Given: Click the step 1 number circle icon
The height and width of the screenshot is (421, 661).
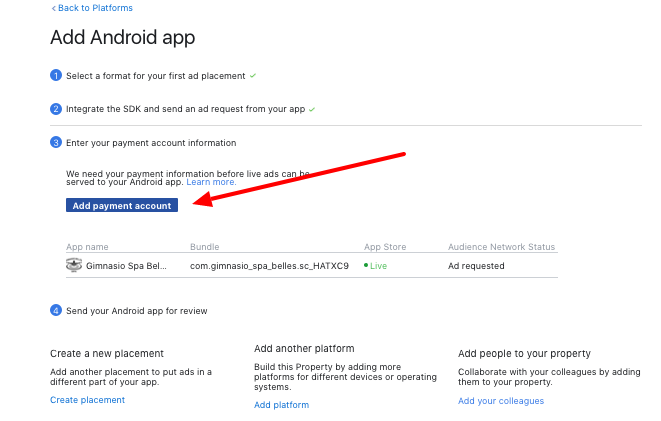Looking at the screenshot, I should 56,75.
